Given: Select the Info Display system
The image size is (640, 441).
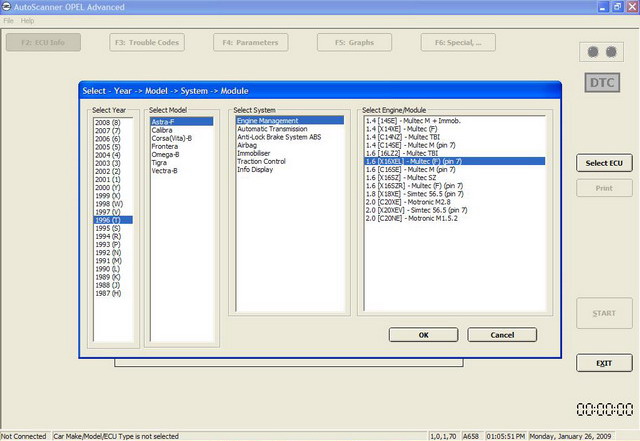Looking at the screenshot, I should tap(290, 169).
